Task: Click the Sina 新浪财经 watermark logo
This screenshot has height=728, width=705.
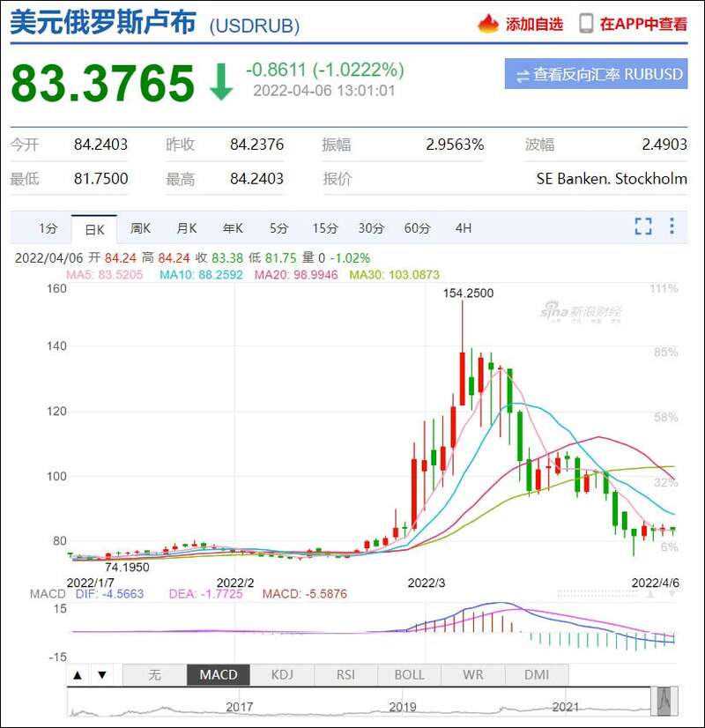Action: coord(582,311)
